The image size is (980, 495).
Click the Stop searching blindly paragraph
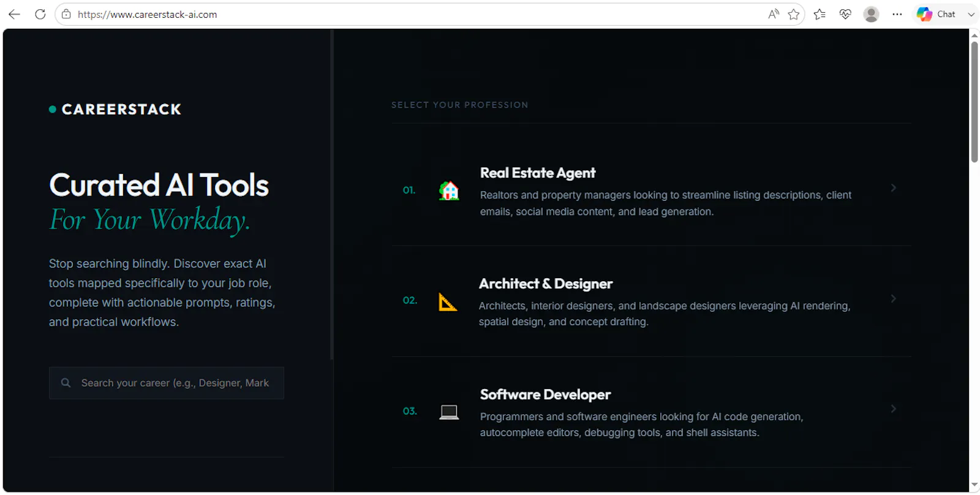162,293
